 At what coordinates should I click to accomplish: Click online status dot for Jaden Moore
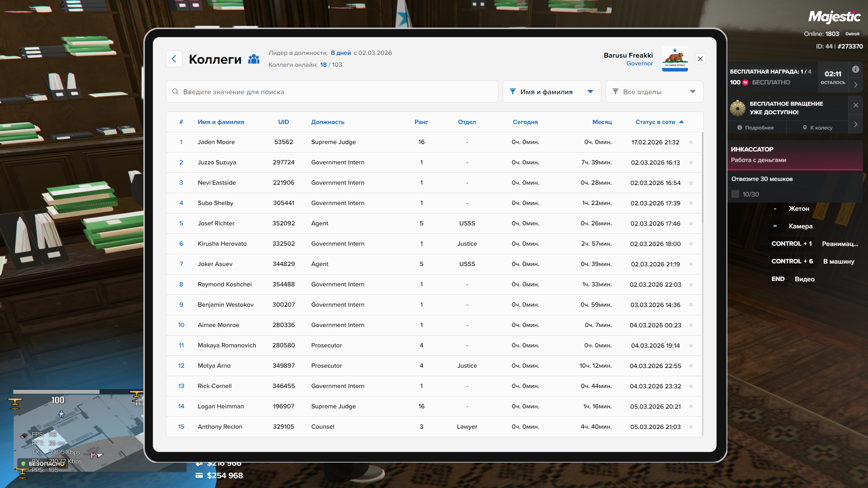pyautogui.click(x=691, y=142)
